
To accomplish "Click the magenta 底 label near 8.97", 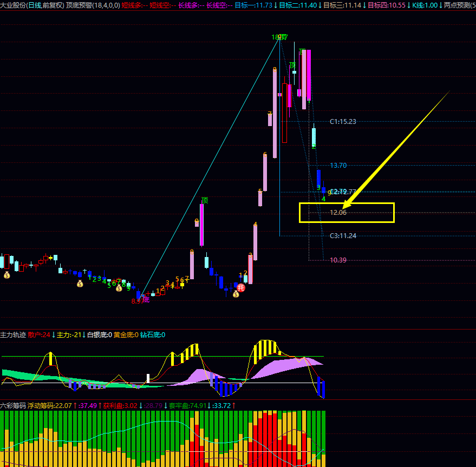I will (146, 300).
